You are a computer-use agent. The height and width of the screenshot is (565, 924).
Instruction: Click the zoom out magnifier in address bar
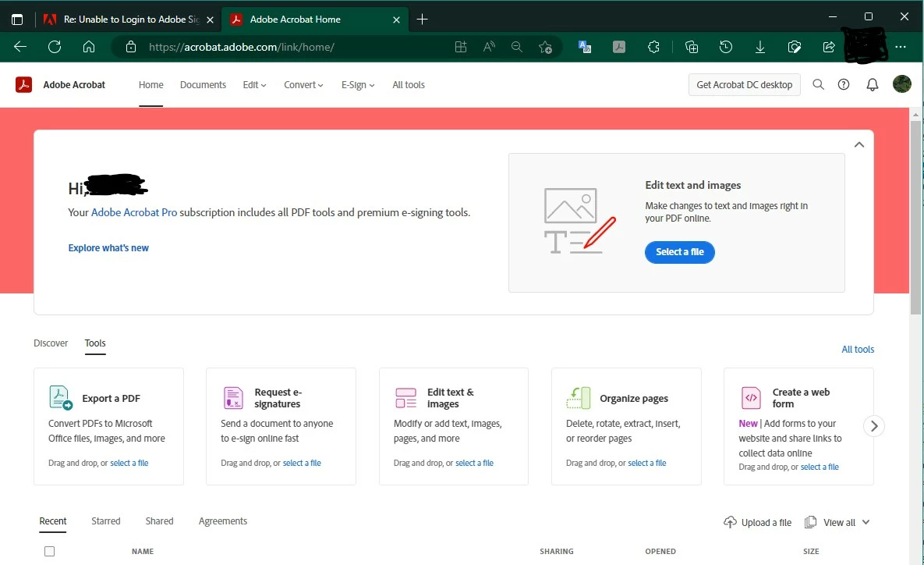point(517,47)
